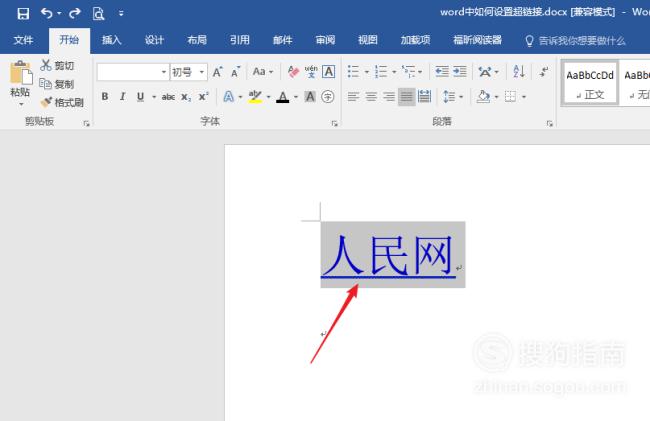This screenshot has width=650, height=421.
Task: Insert enclosed character (circled 字) icon
Action: (327, 97)
